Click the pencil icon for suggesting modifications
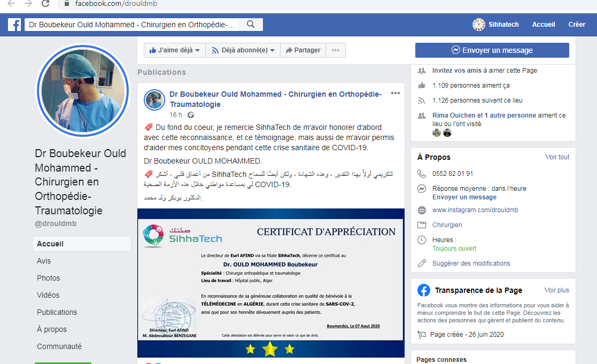Image resolution: width=597 pixels, height=364 pixels. [x=422, y=264]
